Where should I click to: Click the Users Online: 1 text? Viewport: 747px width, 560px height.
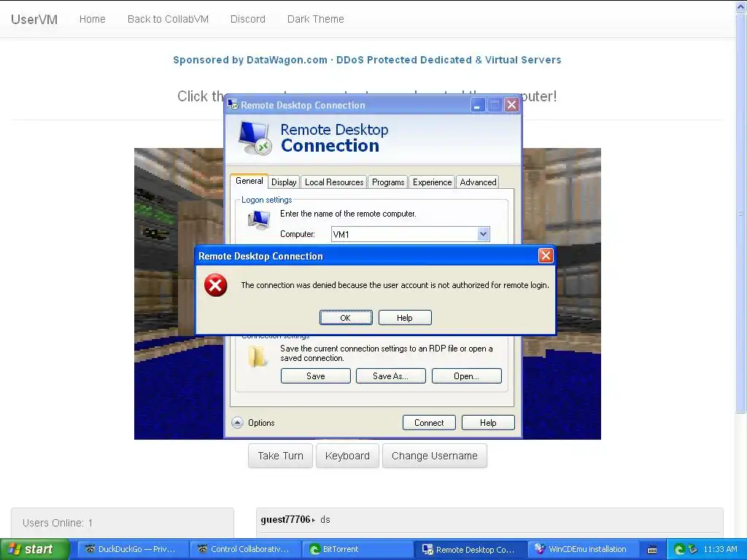(x=58, y=523)
